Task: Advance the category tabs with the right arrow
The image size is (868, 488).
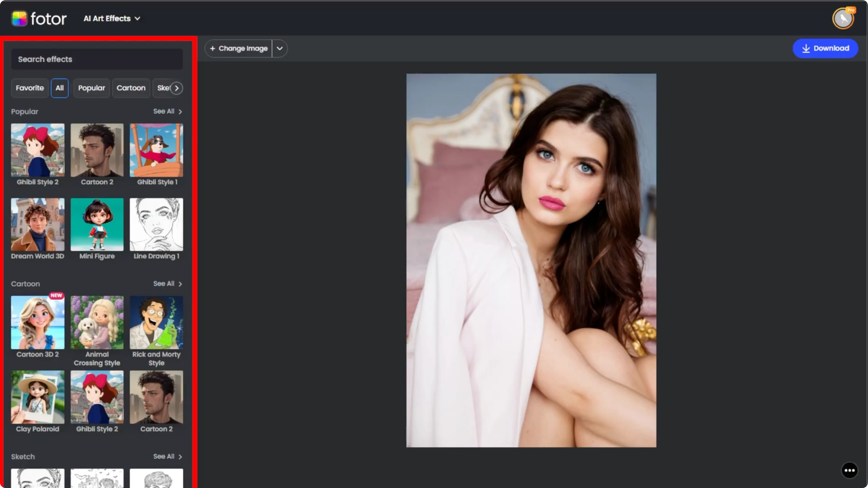Action: pyautogui.click(x=177, y=88)
